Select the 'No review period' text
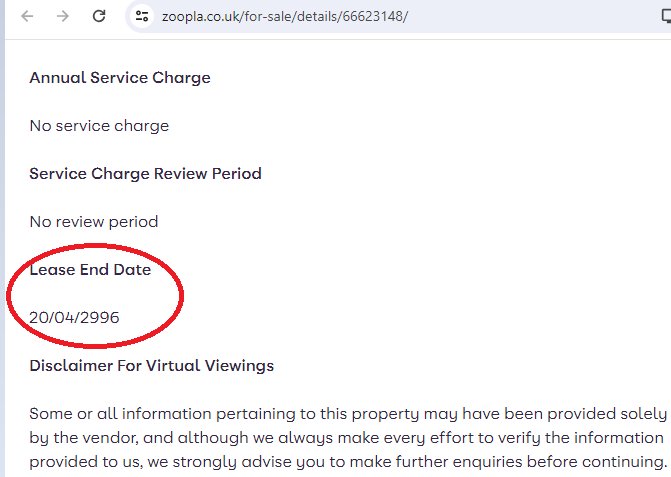Screen dimensions: 671x477 tap(94, 222)
